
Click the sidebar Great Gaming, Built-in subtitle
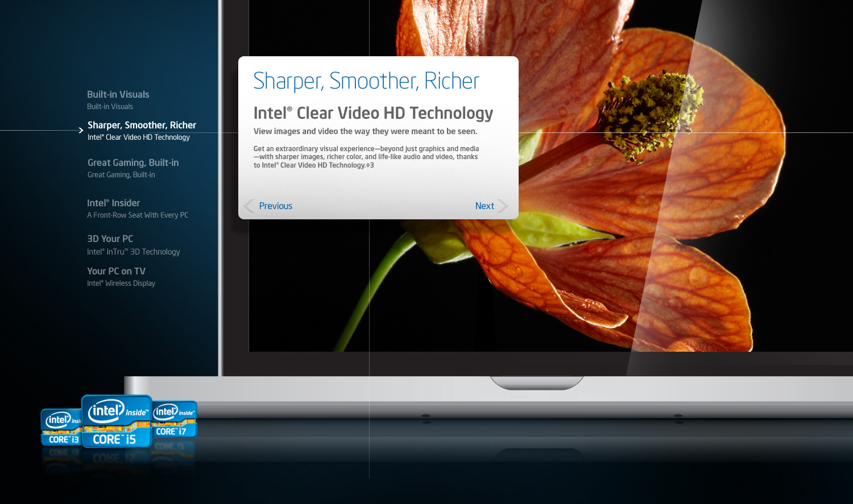121,174
